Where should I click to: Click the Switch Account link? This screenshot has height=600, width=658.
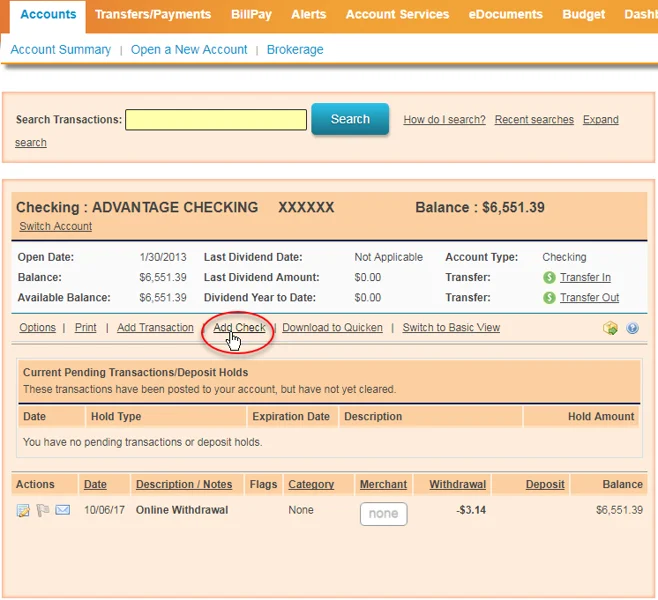[x=56, y=226]
